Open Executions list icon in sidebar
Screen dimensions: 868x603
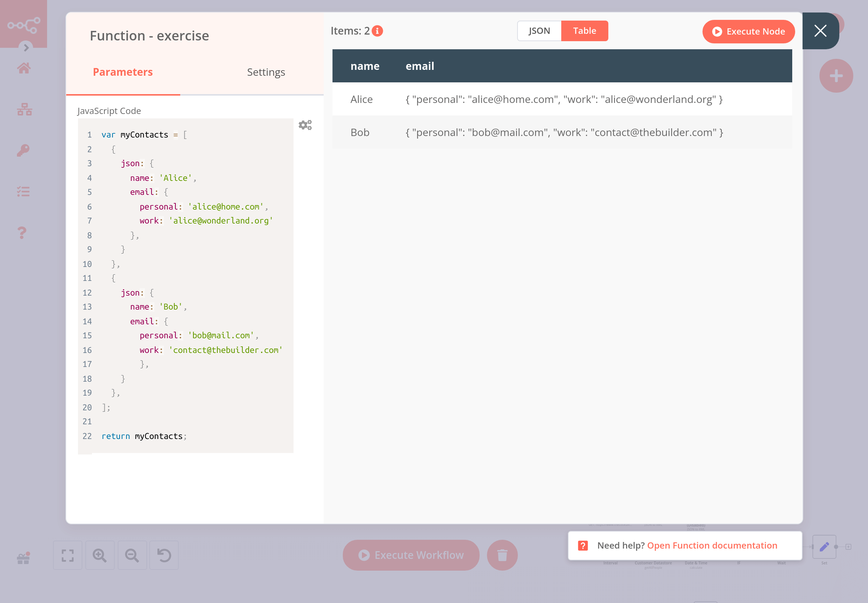(x=24, y=192)
